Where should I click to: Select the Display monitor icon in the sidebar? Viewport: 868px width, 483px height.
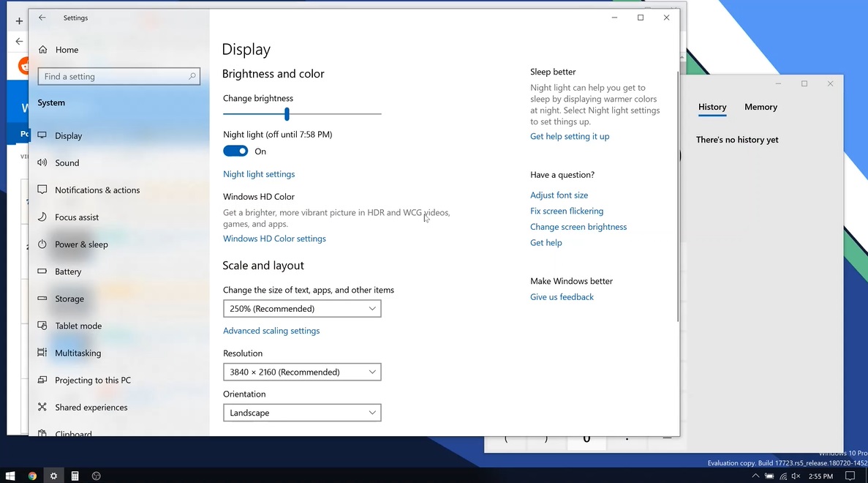click(42, 135)
